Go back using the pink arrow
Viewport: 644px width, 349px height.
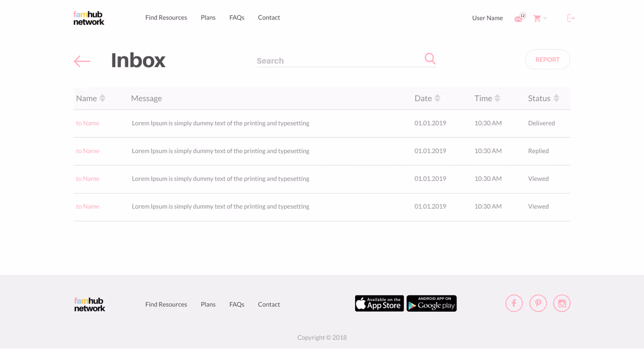(x=82, y=61)
